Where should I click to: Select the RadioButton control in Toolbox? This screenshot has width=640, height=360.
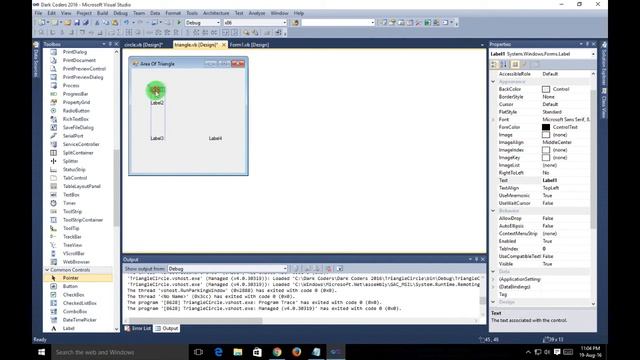click(76, 111)
